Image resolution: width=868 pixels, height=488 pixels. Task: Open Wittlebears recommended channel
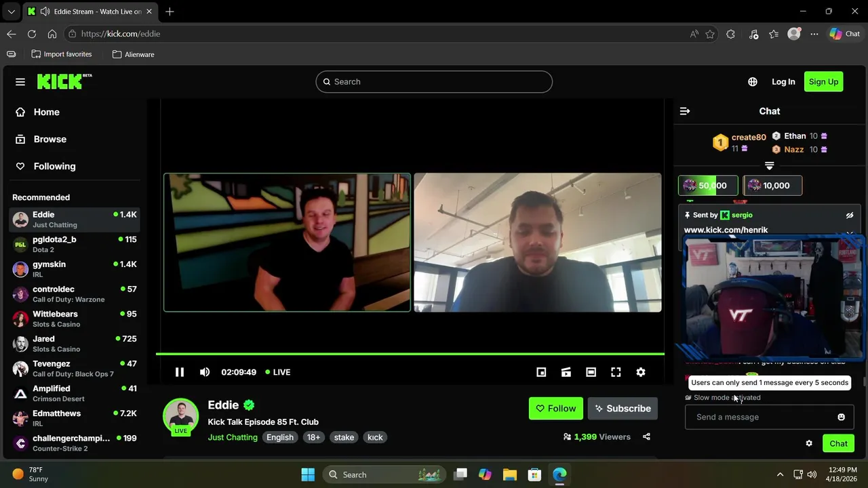point(75,319)
